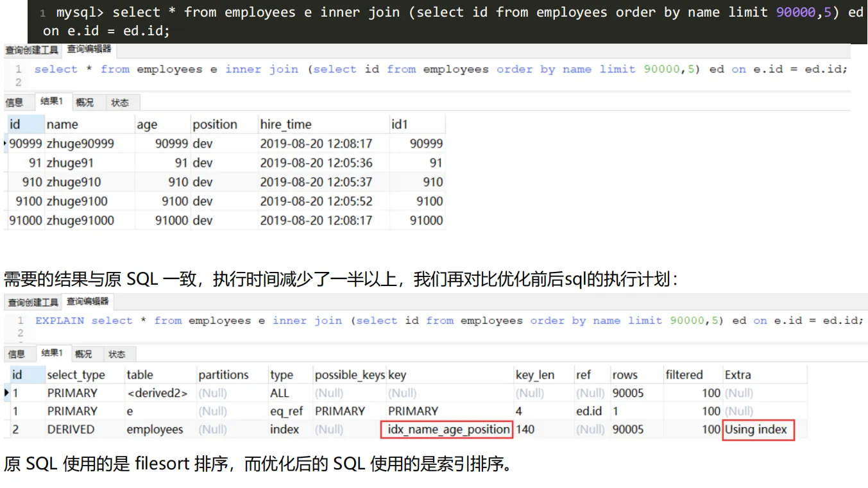The height and width of the screenshot is (488, 868).
Task: Switch to 查询创建工具 tab above the EXPLAIN query
Action: click(31, 302)
